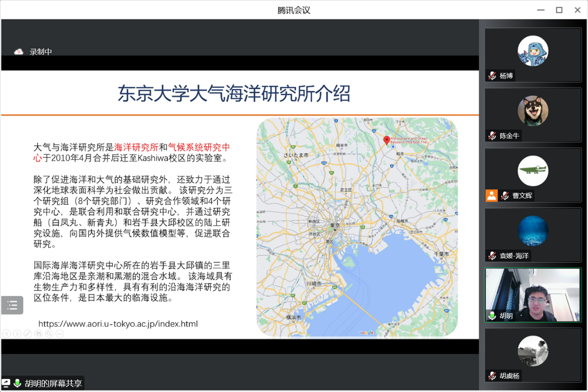Click 陈金牛's muted microphone icon
This screenshot has width=588, height=392.
[492, 136]
